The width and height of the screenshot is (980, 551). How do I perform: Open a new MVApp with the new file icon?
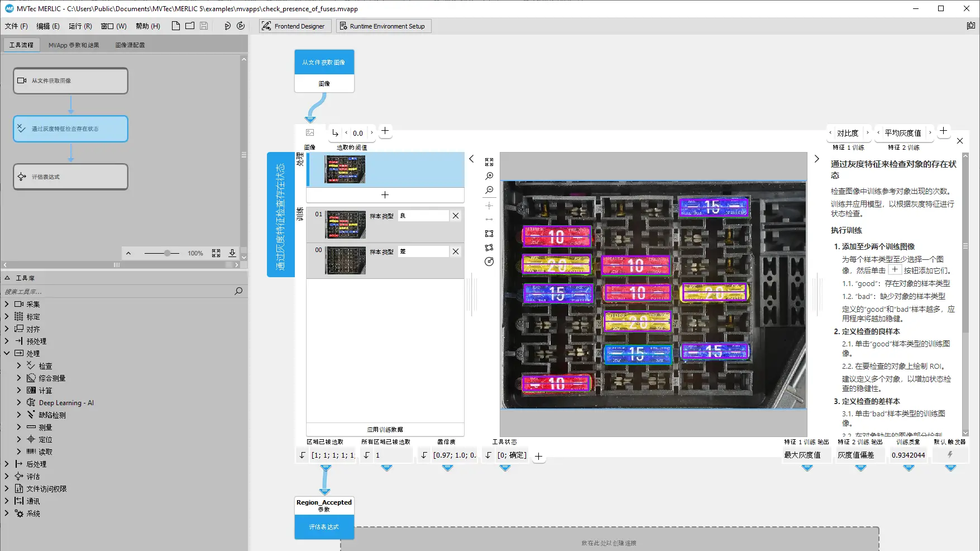pos(175,25)
